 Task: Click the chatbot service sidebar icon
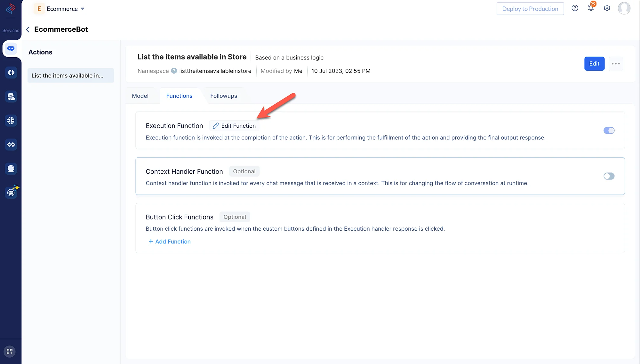(11, 49)
